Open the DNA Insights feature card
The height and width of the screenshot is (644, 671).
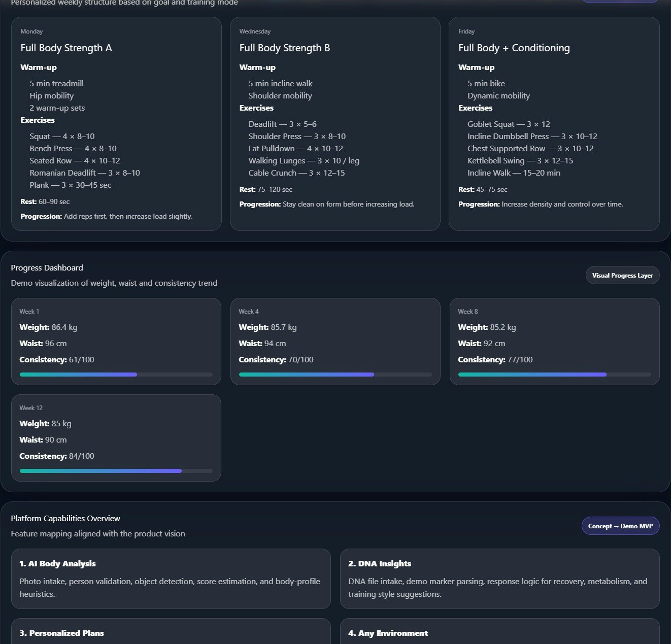(499, 579)
